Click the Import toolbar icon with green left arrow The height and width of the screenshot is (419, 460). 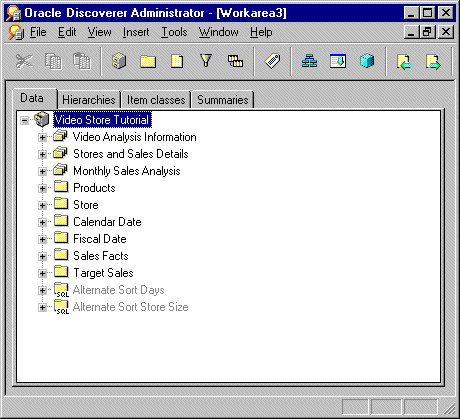click(x=404, y=62)
